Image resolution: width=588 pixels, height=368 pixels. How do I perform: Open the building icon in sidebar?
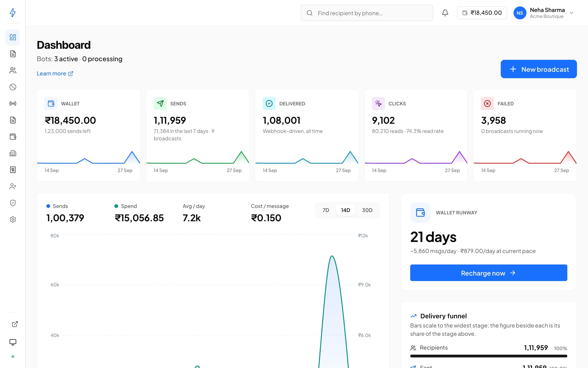(x=13, y=153)
